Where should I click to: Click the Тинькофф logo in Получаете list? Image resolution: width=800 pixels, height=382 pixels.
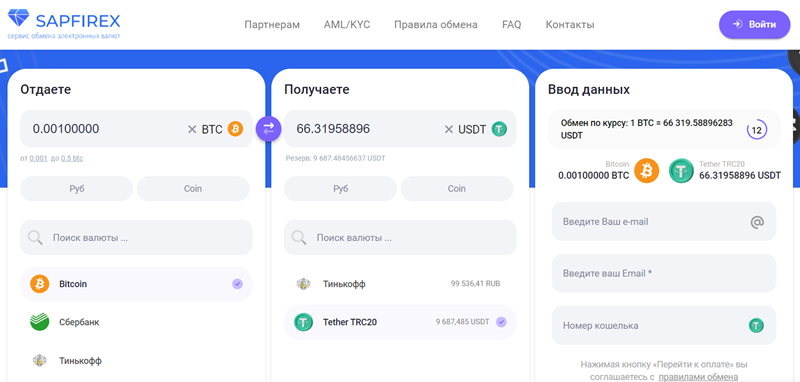(x=303, y=284)
